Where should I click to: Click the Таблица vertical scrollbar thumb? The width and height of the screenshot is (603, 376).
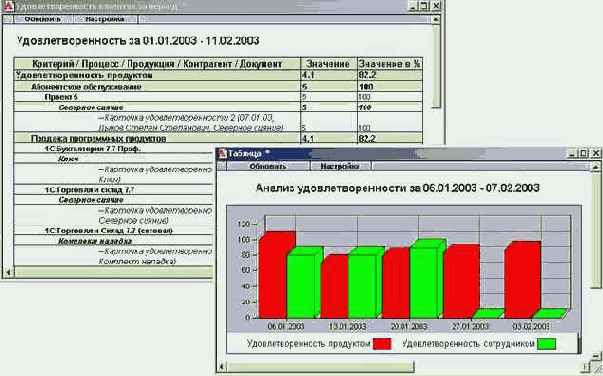coord(596,230)
